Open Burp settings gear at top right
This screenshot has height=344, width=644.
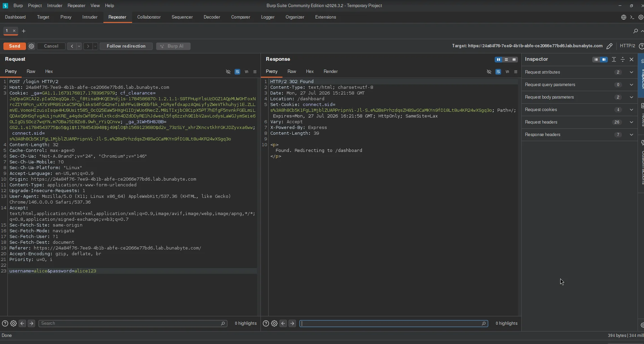click(x=641, y=17)
